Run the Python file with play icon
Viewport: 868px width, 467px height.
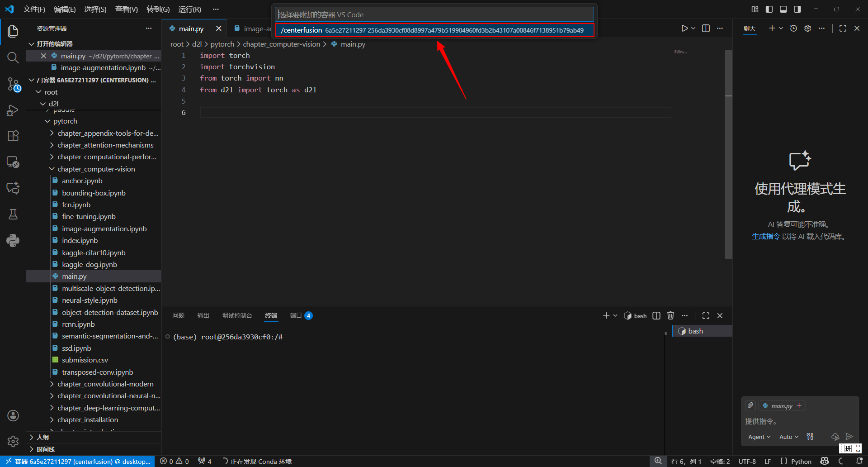click(x=684, y=29)
